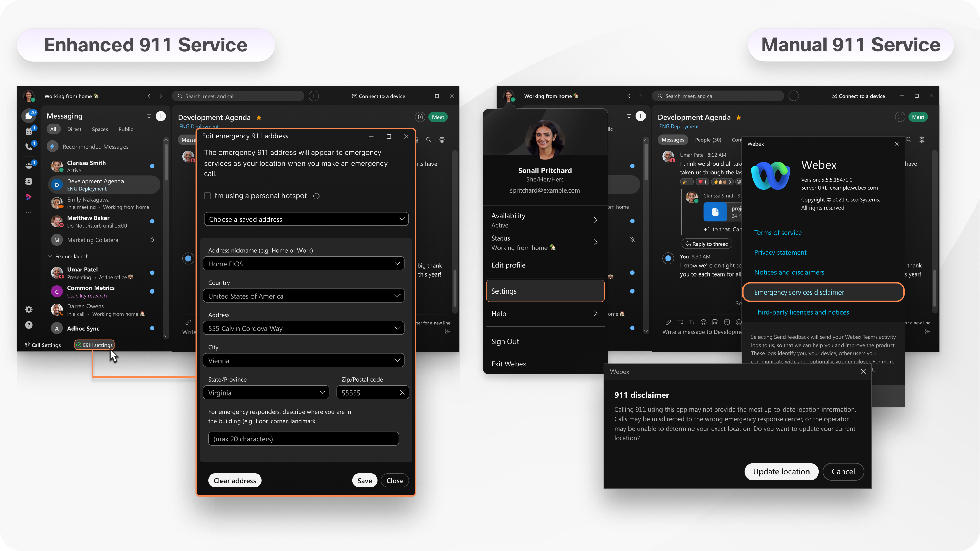
Task: Click the Privacy statement link
Action: [780, 252]
